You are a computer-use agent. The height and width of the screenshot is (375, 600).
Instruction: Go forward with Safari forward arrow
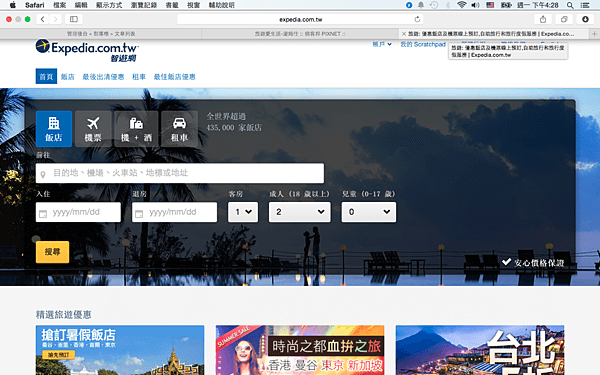[55, 19]
